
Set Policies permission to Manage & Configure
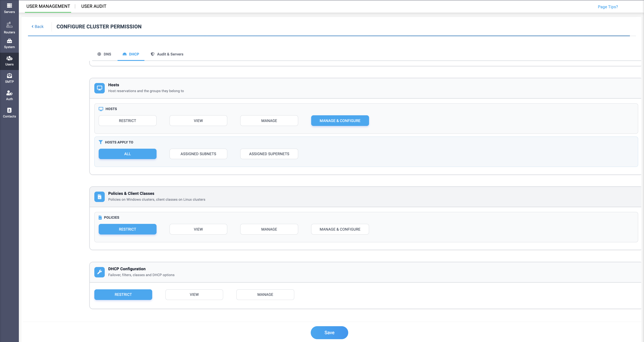(x=340, y=229)
